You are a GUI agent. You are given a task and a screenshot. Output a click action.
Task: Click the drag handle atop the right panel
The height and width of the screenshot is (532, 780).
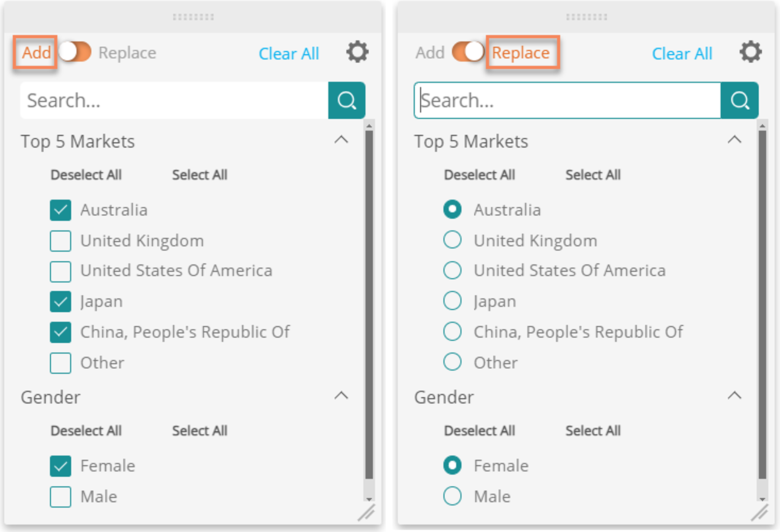coord(586,16)
